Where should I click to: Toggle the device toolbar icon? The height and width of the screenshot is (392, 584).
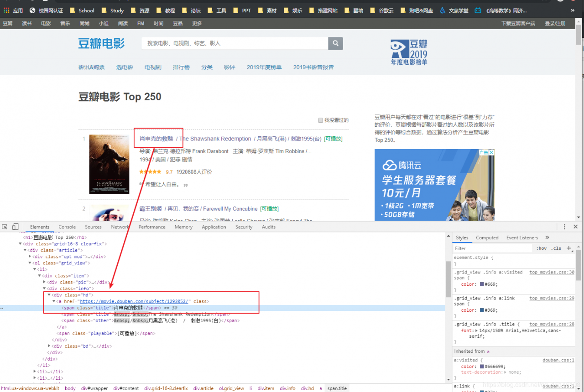[x=16, y=227]
